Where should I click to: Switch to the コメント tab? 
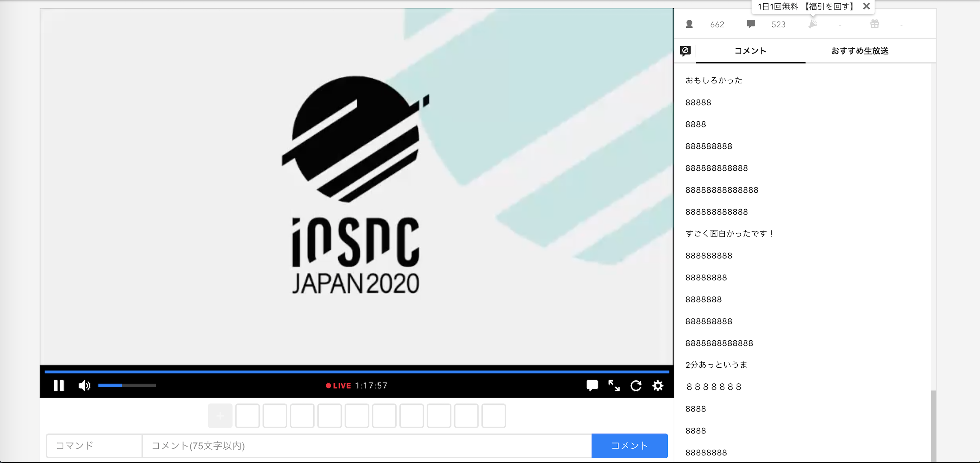(750, 51)
